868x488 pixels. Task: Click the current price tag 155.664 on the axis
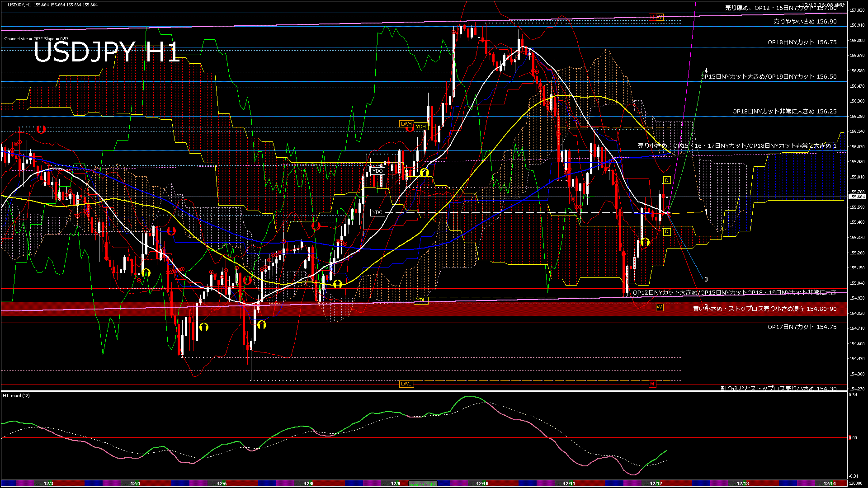pos(857,197)
